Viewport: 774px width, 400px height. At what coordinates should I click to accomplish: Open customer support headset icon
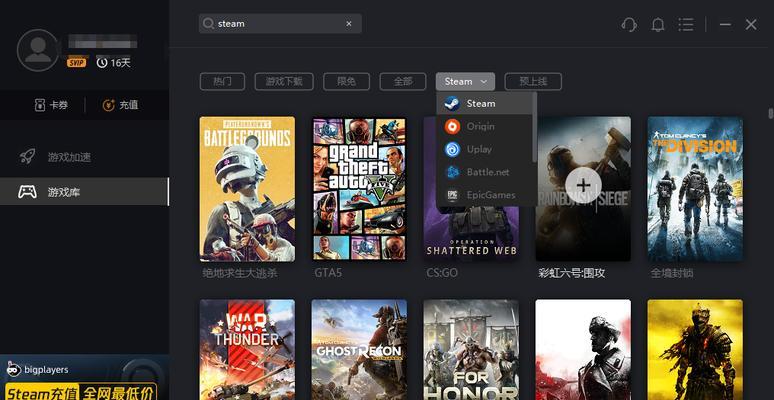(629, 24)
